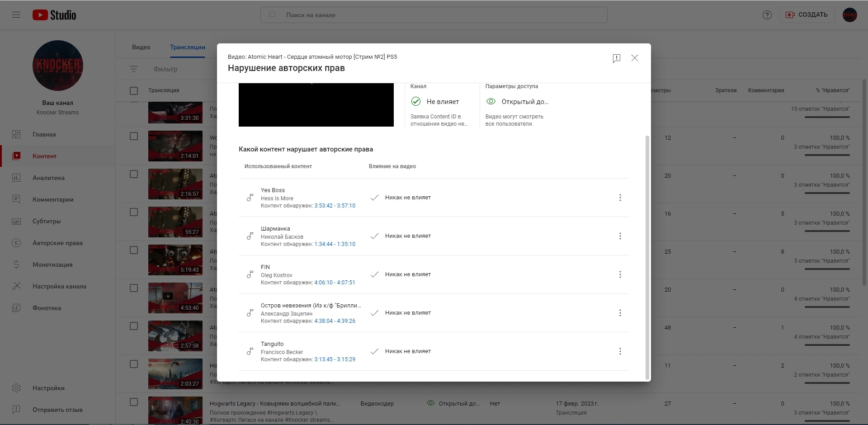Click the Монетизация dollar icon
The width and height of the screenshot is (868, 425).
coord(16,264)
